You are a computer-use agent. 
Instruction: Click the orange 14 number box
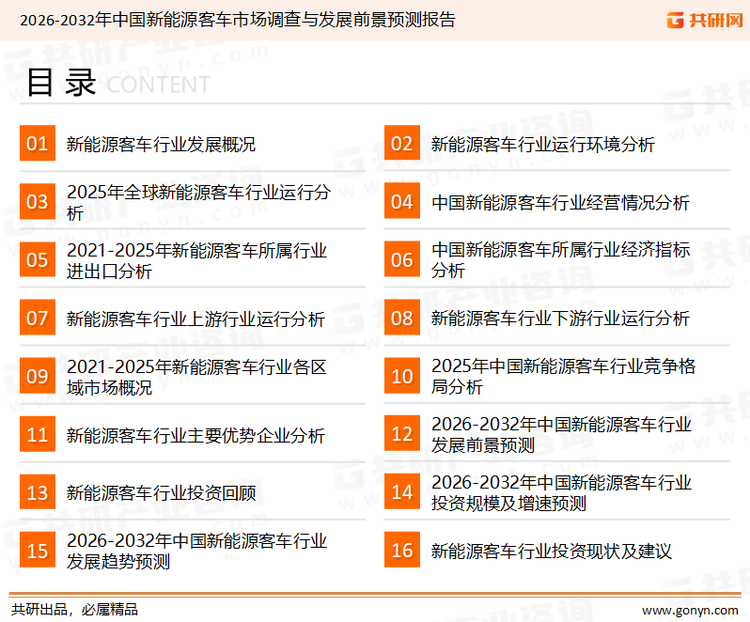point(402,492)
